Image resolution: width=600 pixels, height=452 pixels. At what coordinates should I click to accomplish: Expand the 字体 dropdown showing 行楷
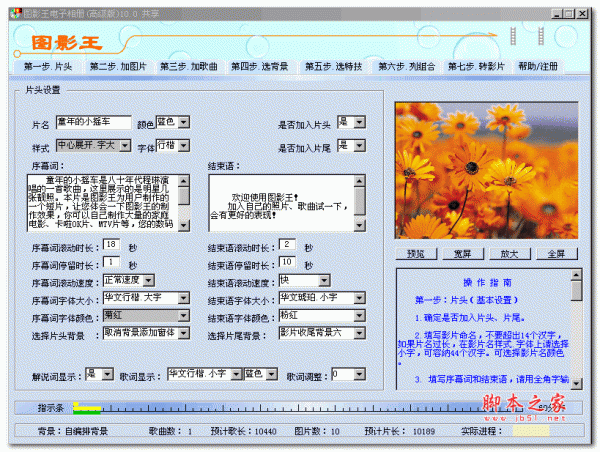click(x=184, y=145)
